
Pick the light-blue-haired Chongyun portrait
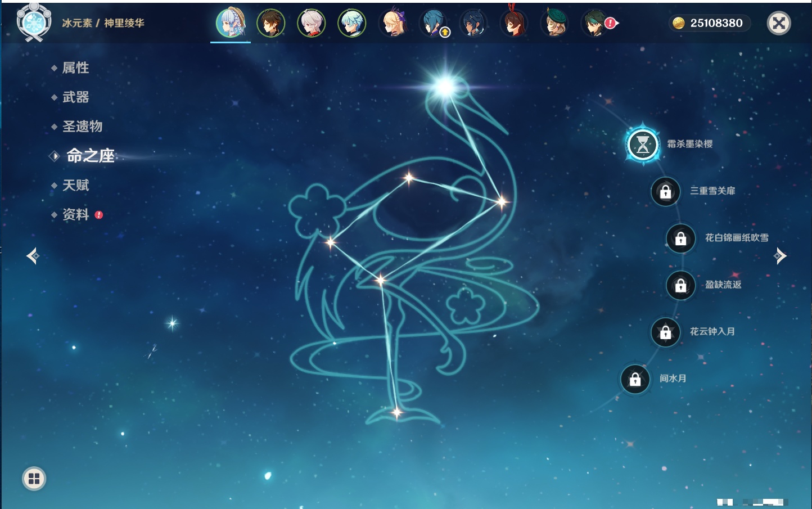[x=352, y=23]
